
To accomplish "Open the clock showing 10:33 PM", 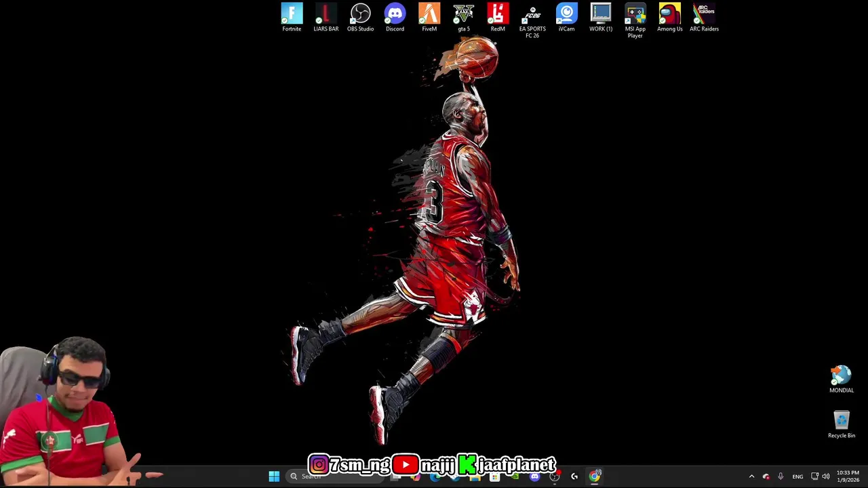I will [x=848, y=476].
